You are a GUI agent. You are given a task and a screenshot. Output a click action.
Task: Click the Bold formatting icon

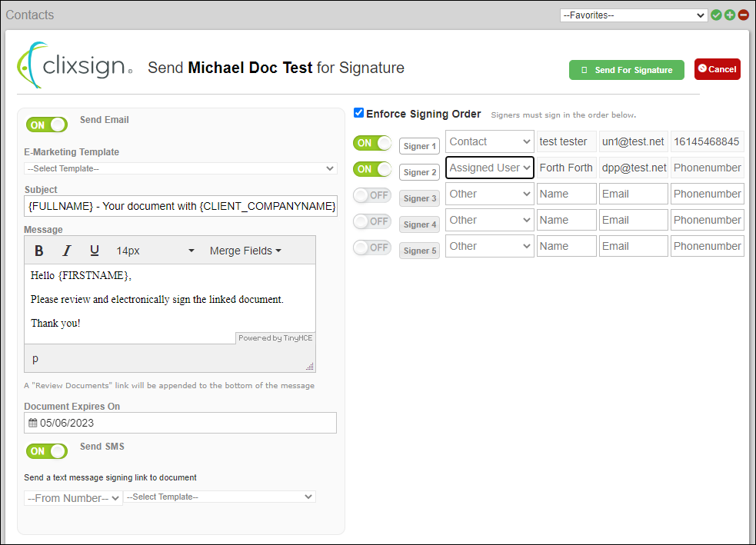[x=39, y=251]
